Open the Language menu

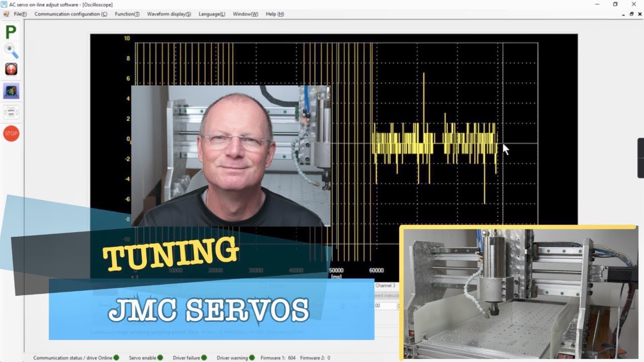click(x=212, y=14)
